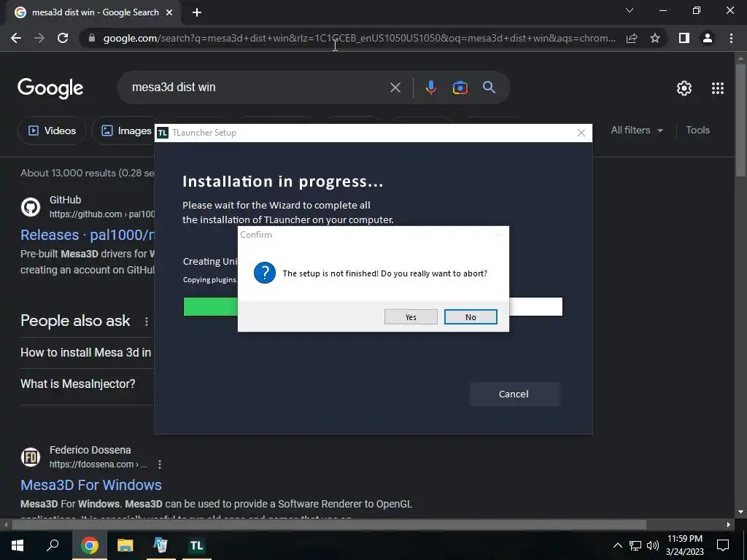The height and width of the screenshot is (560, 747).
Task: Close the mesa3d dist win tab
Action: click(x=169, y=13)
